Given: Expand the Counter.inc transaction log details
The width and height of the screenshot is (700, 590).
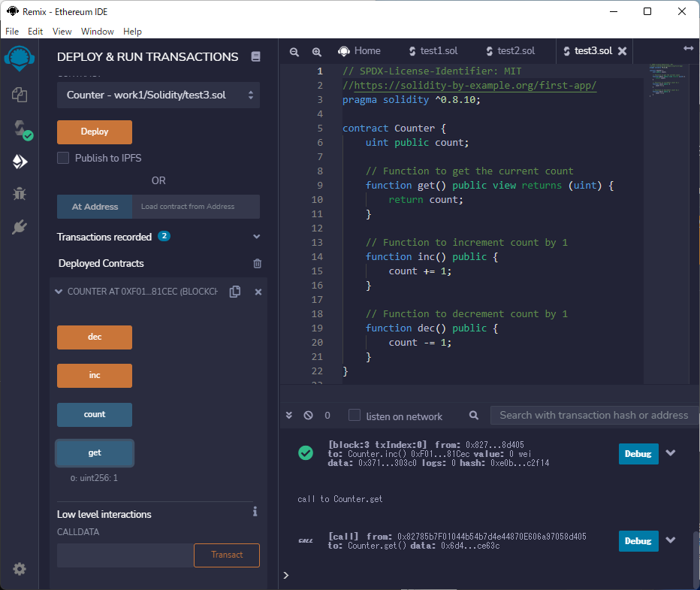Looking at the screenshot, I should click(x=671, y=453).
